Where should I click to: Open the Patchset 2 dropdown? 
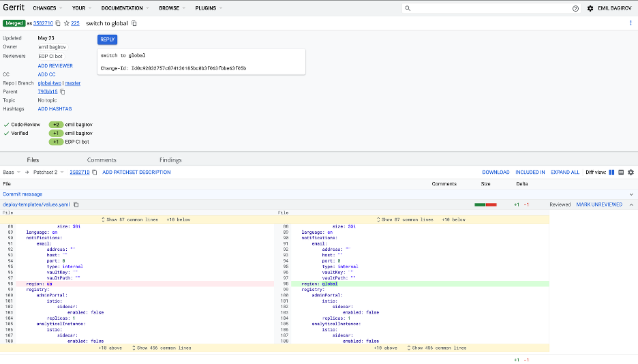48,172
